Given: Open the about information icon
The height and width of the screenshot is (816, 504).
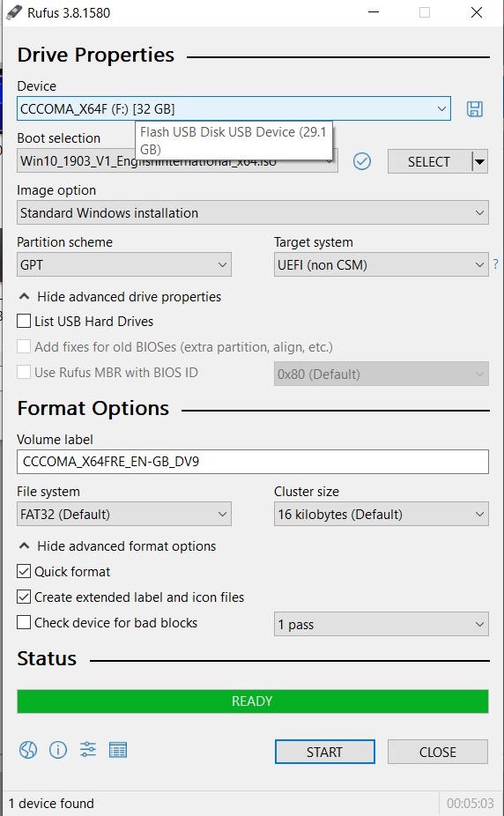Looking at the screenshot, I should [x=58, y=750].
